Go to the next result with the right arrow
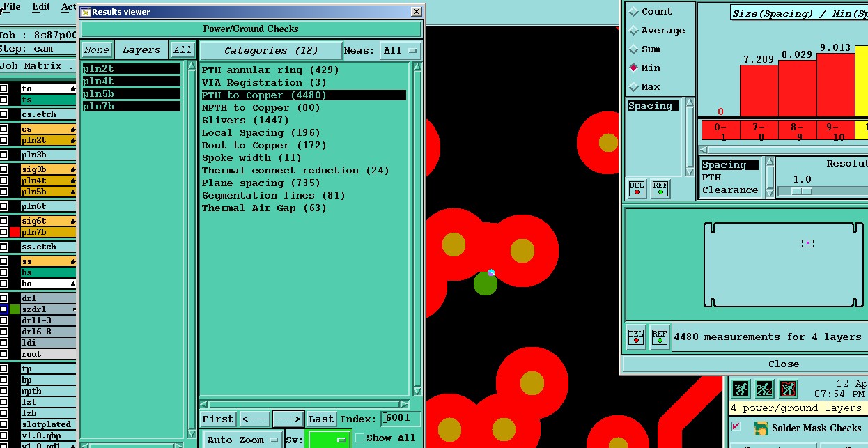 pos(288,419)
